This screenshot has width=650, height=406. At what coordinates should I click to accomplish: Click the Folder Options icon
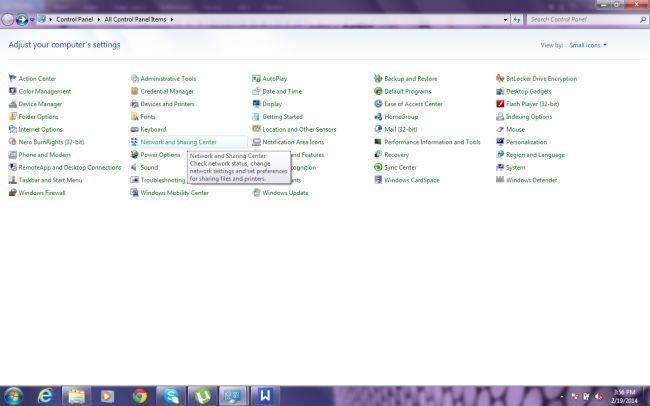pos(12,117)
